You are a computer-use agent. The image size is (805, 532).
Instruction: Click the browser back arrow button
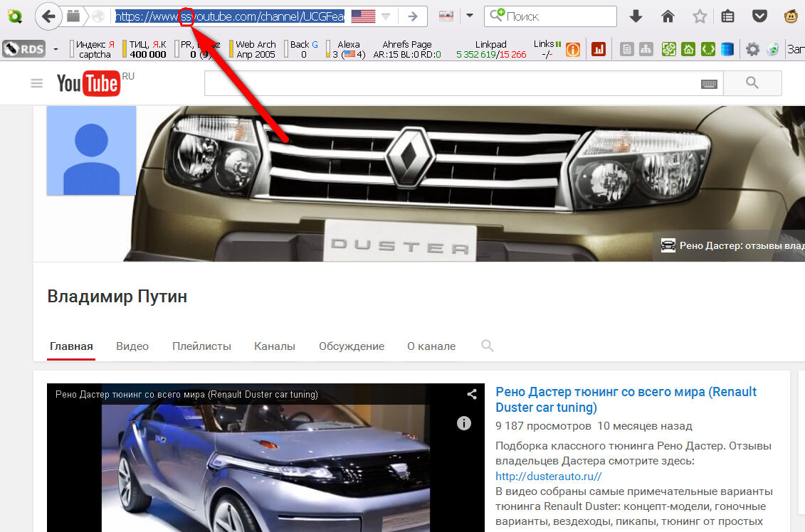click(x=48, y=16)
